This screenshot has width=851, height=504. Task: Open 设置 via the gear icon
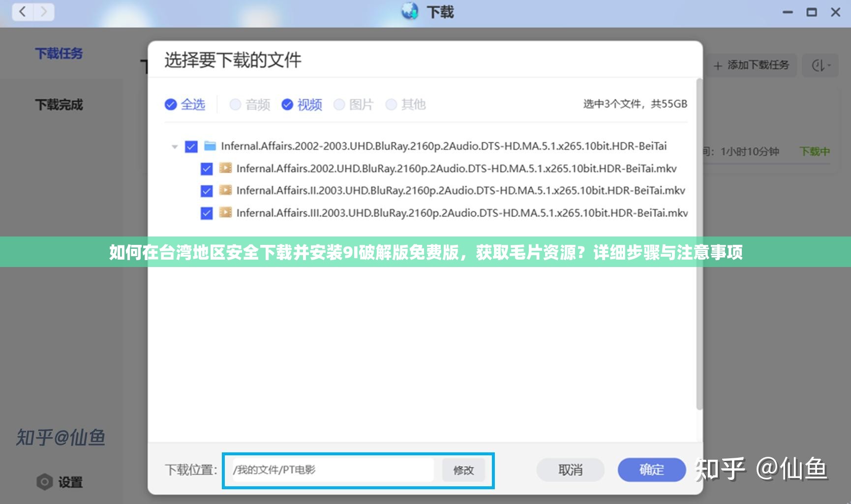tap(45, 482)
